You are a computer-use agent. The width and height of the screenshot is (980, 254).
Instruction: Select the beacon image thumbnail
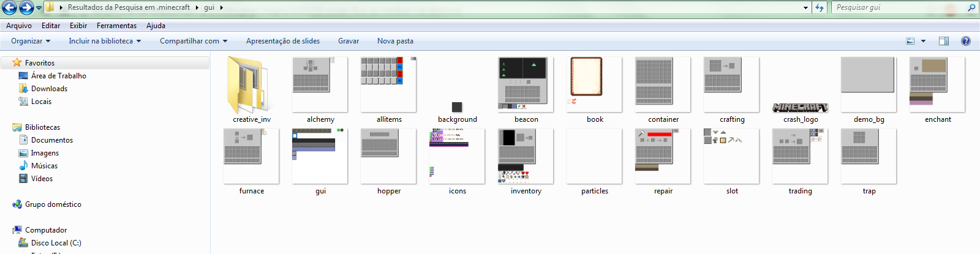point(526,84)
